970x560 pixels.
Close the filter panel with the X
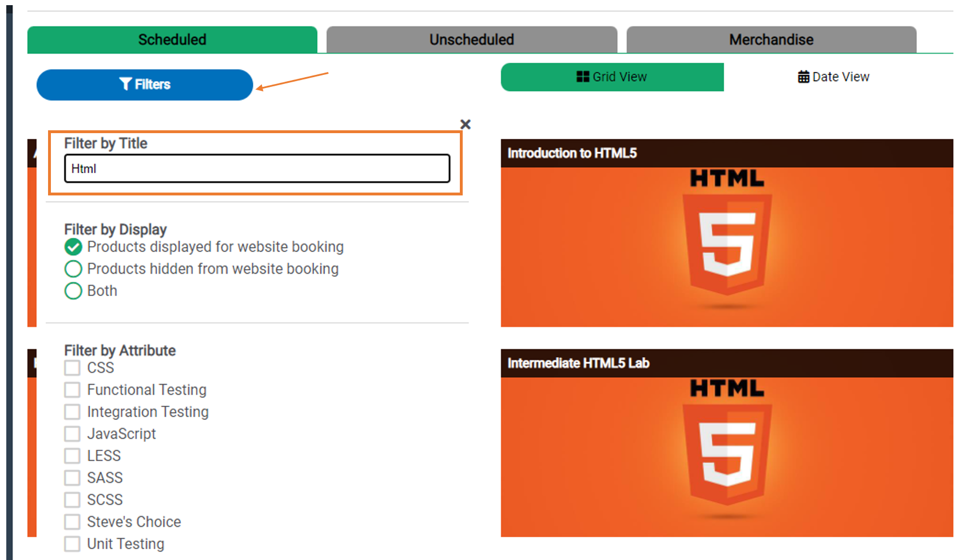click(466, 124)
